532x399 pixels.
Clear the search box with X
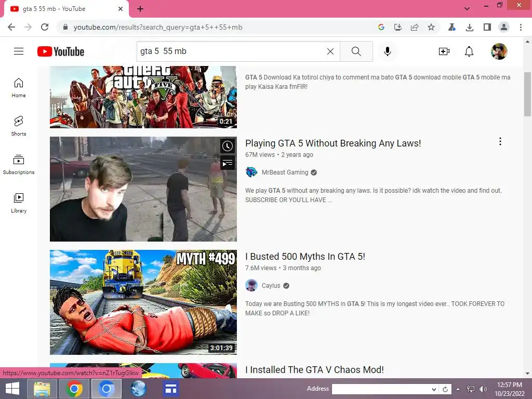coord(330,51)
